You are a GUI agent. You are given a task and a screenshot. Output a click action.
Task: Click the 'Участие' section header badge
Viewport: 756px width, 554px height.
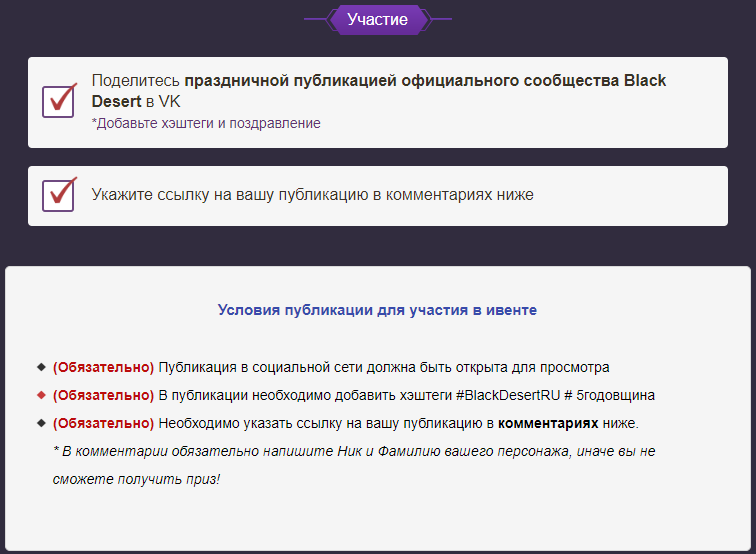coord(378,19)
